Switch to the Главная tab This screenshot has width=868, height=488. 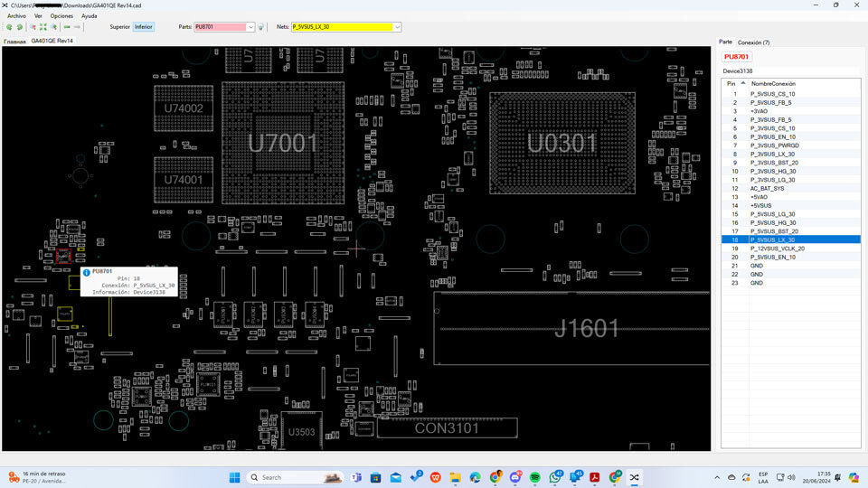point(15,41)
